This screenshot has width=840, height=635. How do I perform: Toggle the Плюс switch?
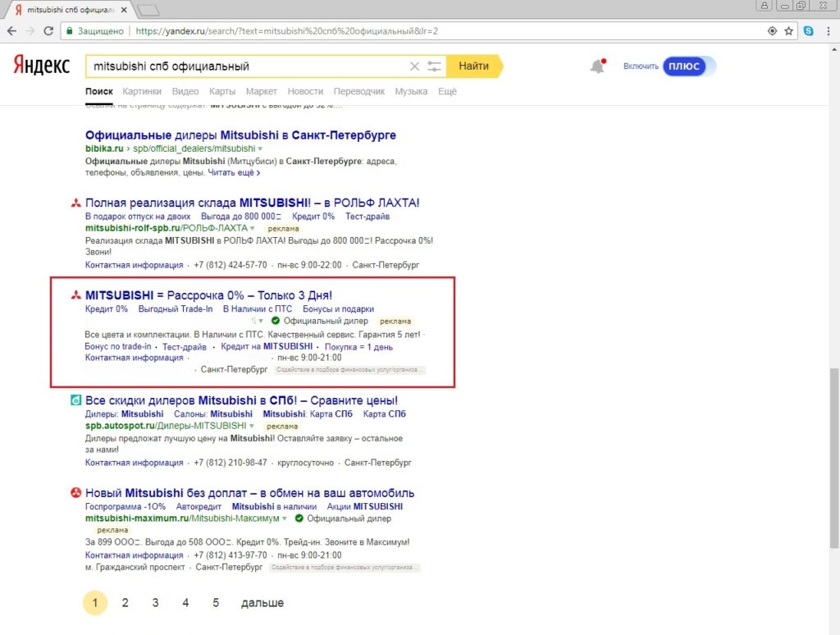tap(689, 66)
